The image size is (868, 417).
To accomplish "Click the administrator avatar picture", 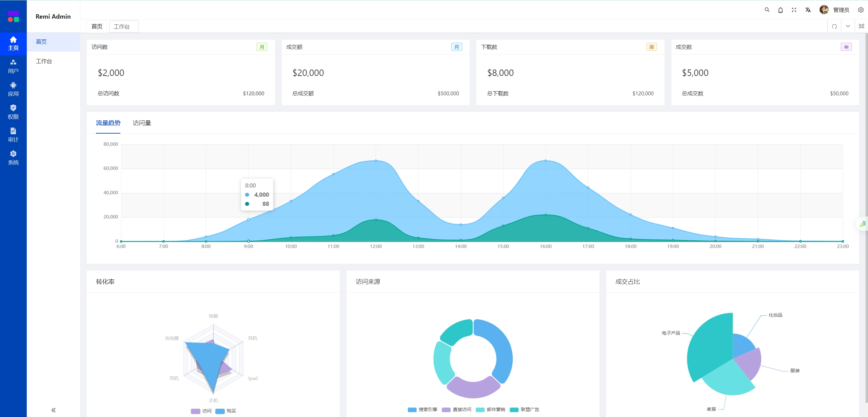I will [x=824, y=10].
